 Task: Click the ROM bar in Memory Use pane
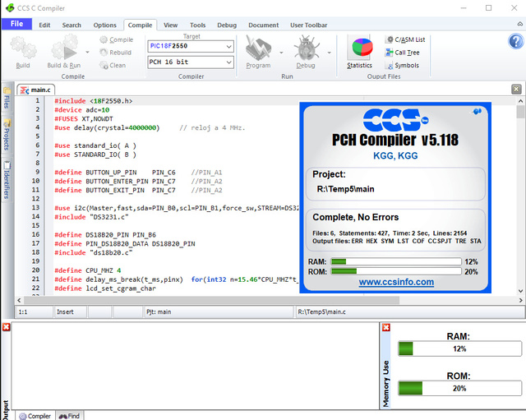tap(460, 388)
